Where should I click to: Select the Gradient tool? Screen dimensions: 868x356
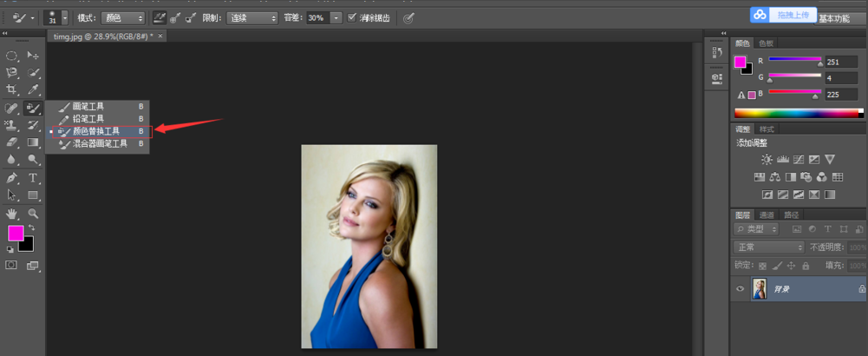33,142
